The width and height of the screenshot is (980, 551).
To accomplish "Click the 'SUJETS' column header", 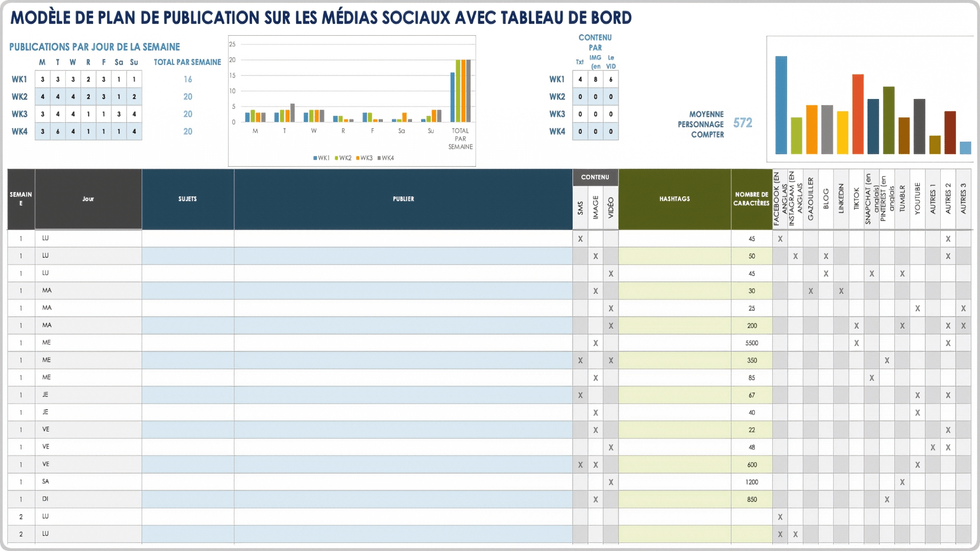I will [188, 199].
